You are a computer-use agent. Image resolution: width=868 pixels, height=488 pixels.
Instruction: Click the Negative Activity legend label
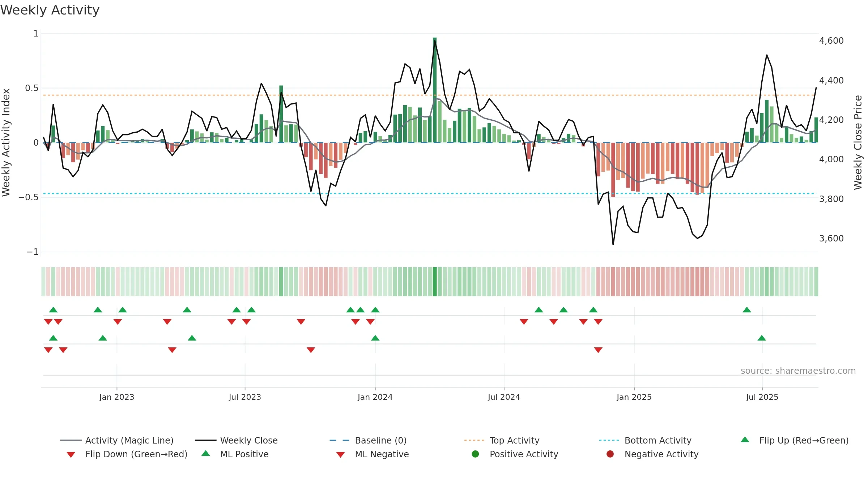[661, 454]
